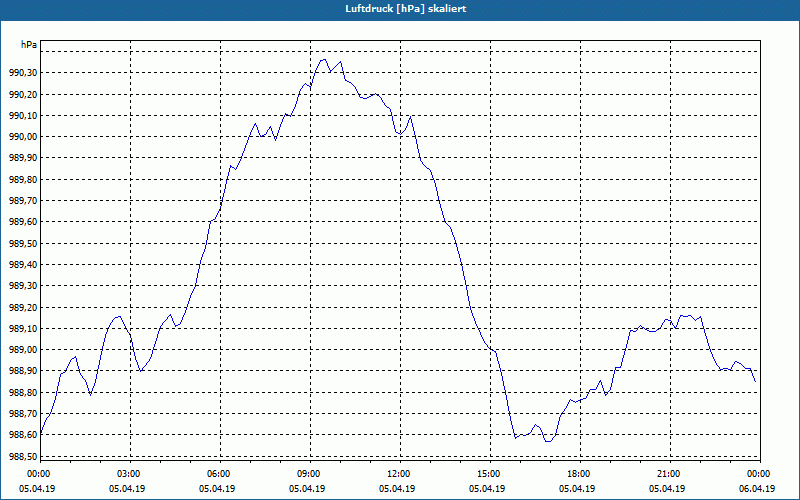Select the 988,60 y-axis label
Viewport: 800px width, 500px height.
coord(23,435)
